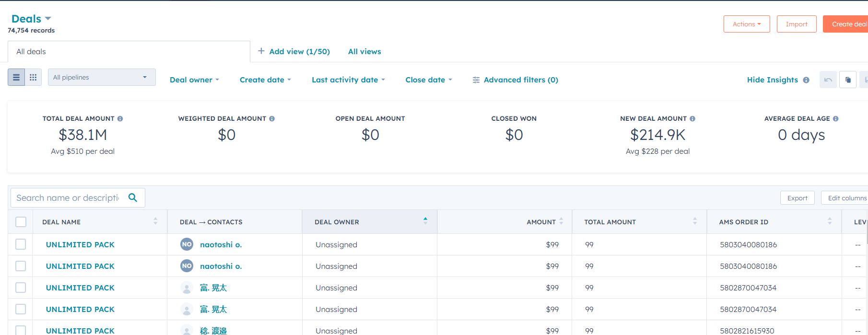Open the Actions dropdown button

pos(746,24)
